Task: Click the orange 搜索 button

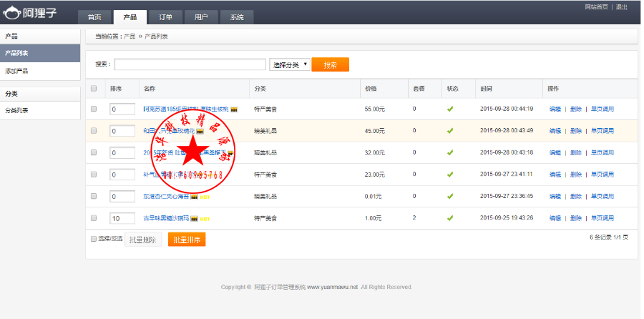Action: click(x=330, y=65)
